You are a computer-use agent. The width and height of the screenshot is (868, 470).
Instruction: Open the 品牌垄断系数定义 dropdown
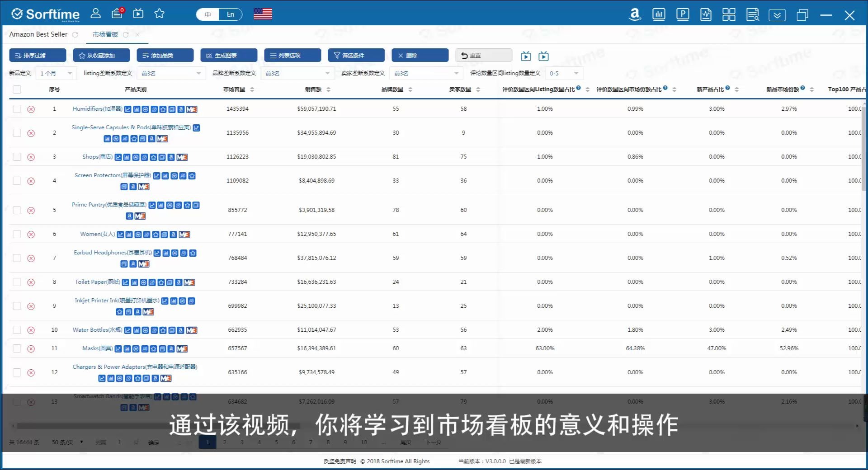(x=297, y=73)
